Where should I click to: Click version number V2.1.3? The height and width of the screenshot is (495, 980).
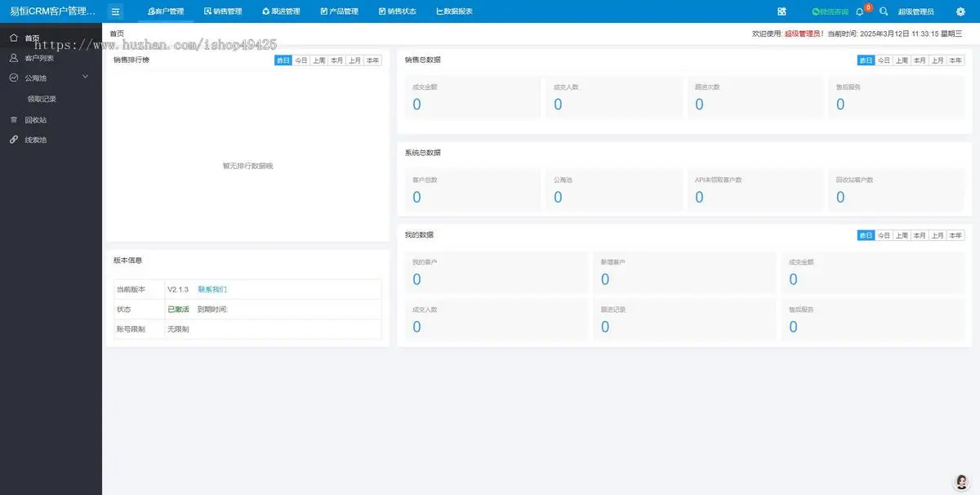coord(178,289)
